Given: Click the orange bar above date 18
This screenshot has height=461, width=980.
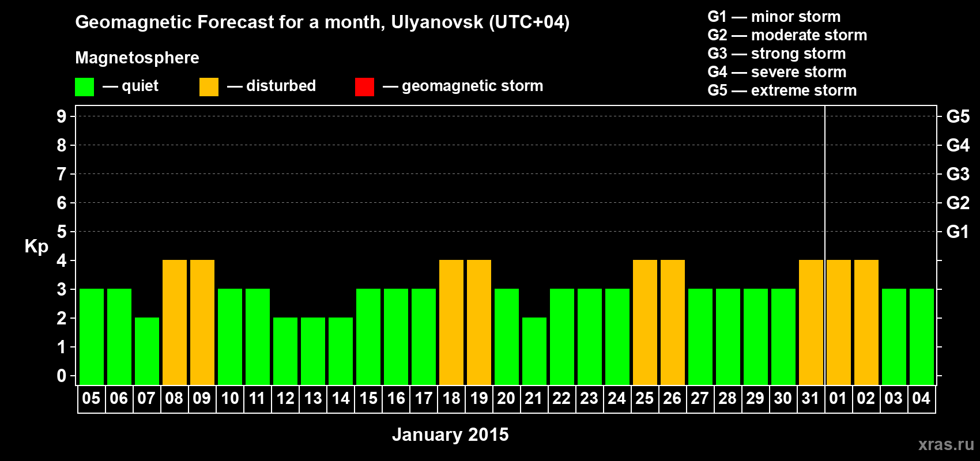Looking at the screenshot, I should click(451, 322).
